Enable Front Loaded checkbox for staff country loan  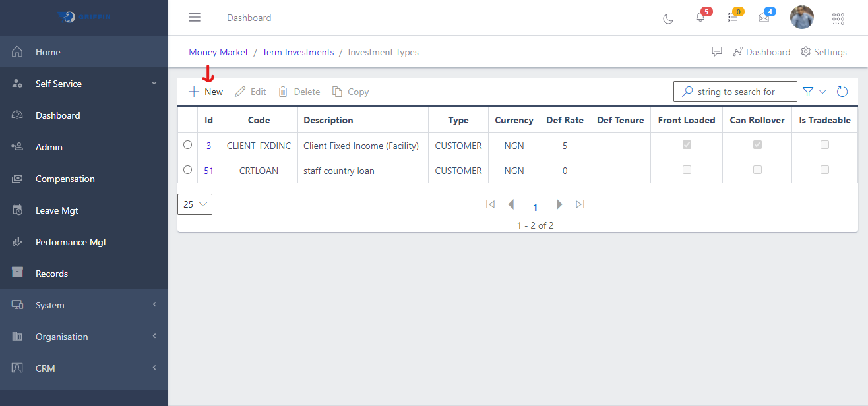click(x=686, y=169)
